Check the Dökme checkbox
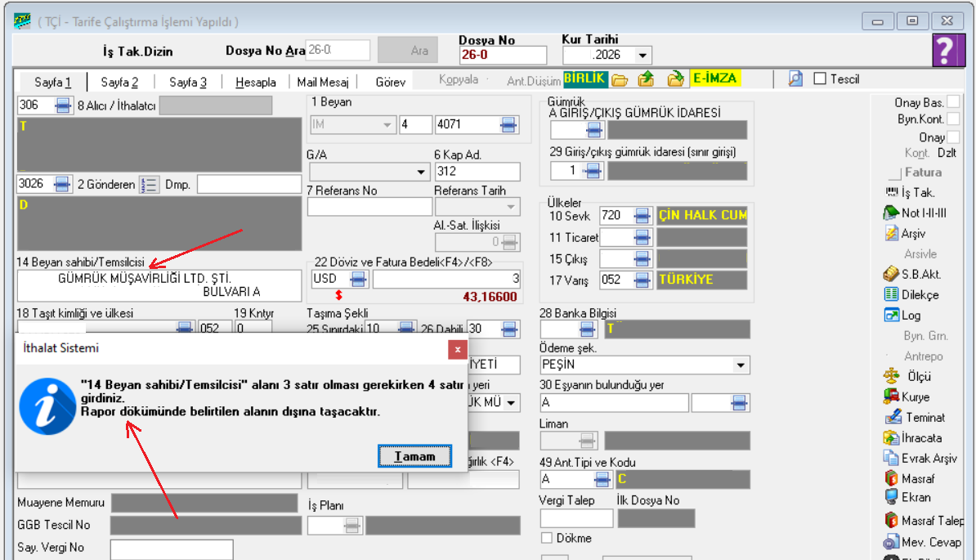Image resolution: width=976 pixels, height=560 pixels. tap(548, 538)
